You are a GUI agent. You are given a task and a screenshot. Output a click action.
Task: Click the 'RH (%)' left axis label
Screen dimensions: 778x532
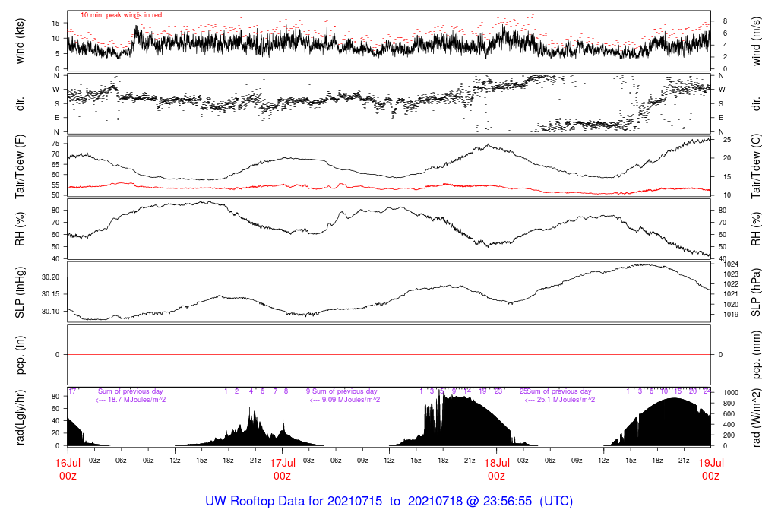pos(20,229)
